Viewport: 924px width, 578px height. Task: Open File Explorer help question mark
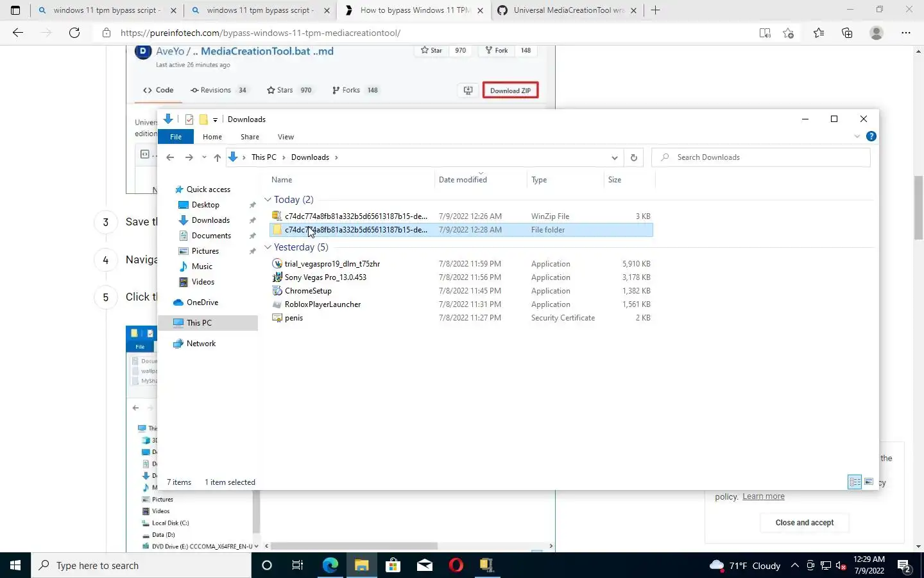871,136
